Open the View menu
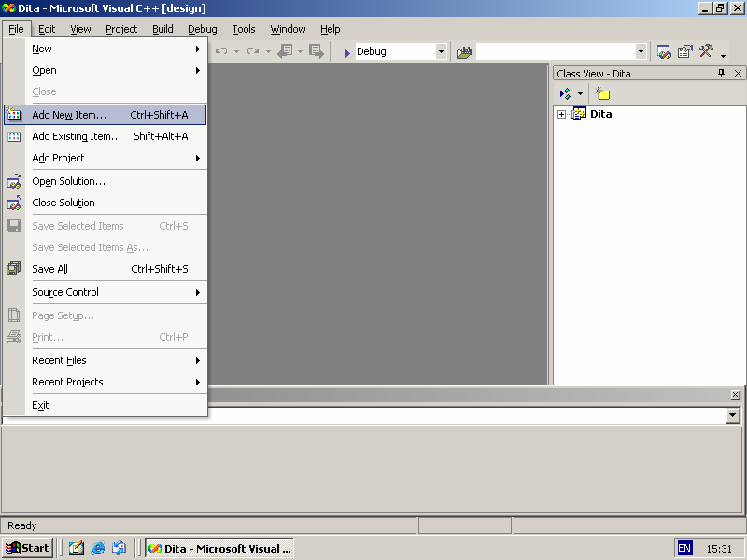Viewport: 747px width, 560px height. [x=80, y=29]
